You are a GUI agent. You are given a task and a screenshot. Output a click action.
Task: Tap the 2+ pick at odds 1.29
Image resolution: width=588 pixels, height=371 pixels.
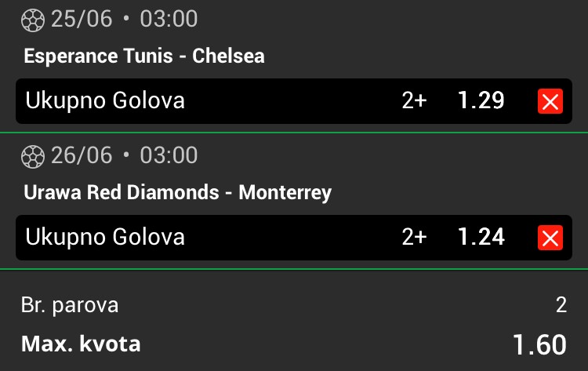tap(415, 100)
